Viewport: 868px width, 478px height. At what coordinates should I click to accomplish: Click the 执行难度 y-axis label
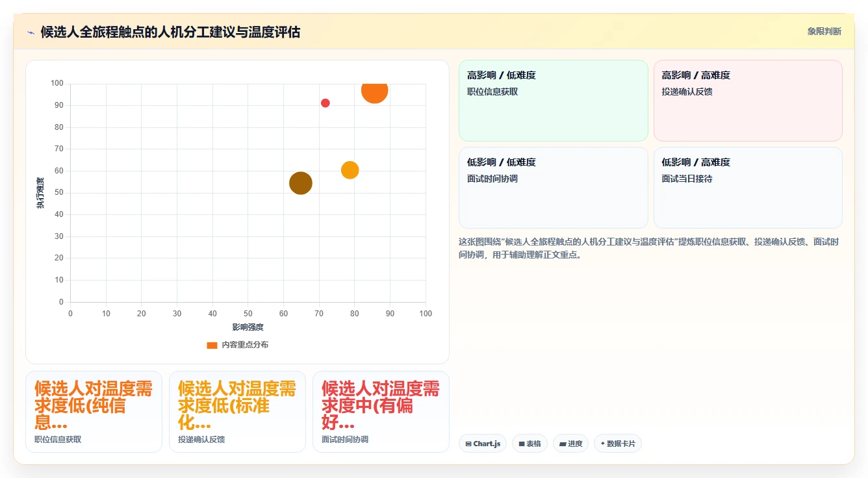40,193
